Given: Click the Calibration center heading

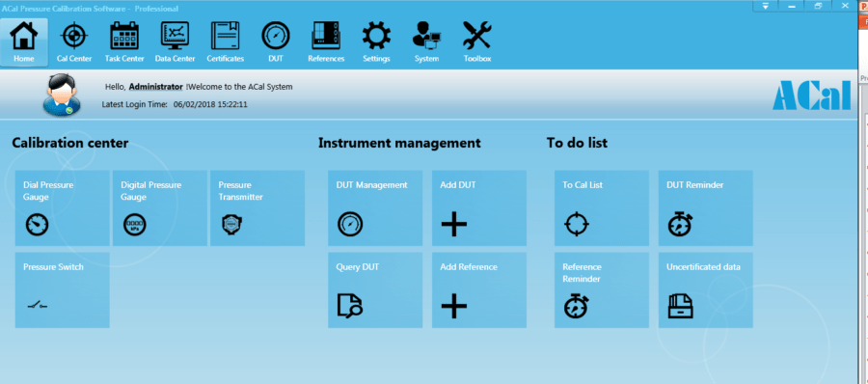Looking at the screenshot, I should coord(70,144).
